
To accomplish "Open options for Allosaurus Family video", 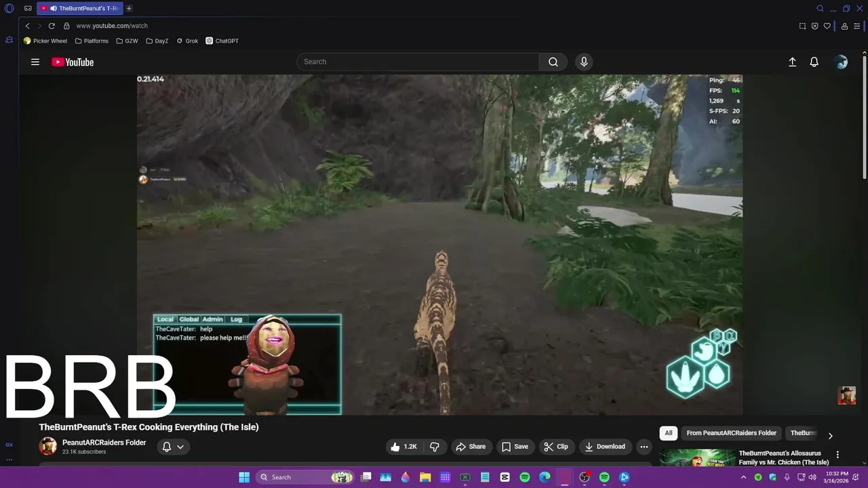I will [837, 455].
